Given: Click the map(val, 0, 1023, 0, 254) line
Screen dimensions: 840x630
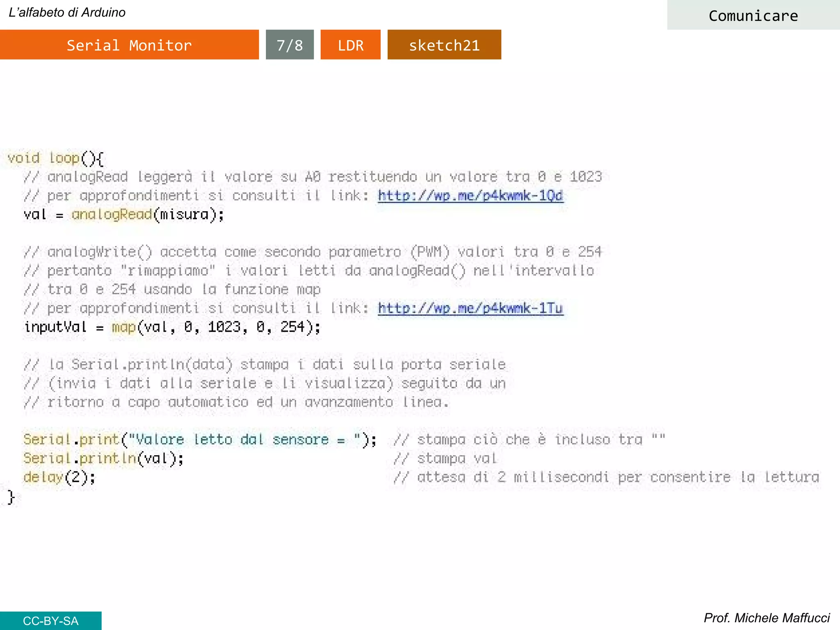Looking at the screenshot, I should click(172, 327).
